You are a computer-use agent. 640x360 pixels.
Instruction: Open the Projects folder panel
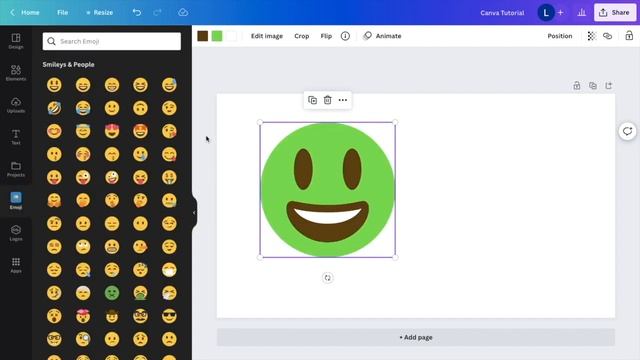pyautogui.click(x=16, y=169)
